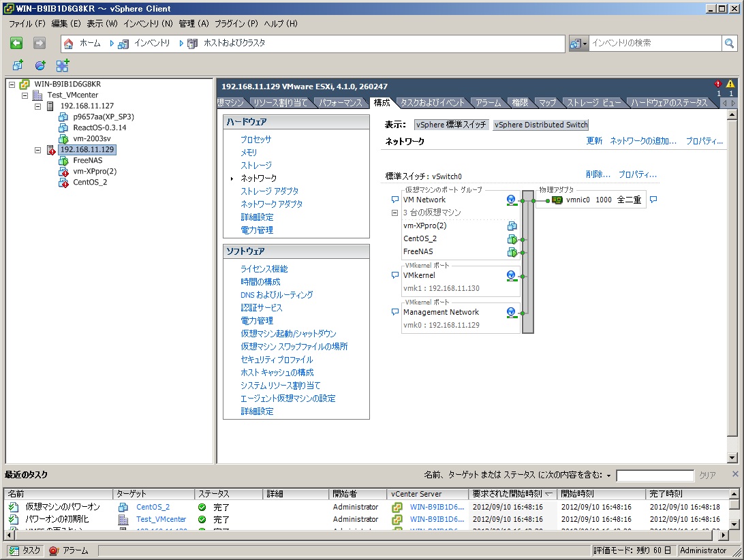Click the inventory search magnifier icon
The width and height of the screenshot is (744, 560).
click(729, 44)
